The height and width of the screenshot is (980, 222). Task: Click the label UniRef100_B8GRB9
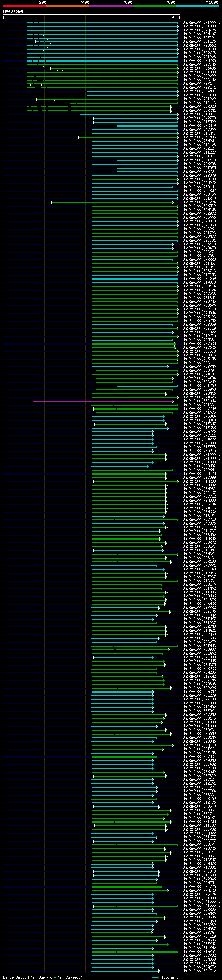coord(199,925)
